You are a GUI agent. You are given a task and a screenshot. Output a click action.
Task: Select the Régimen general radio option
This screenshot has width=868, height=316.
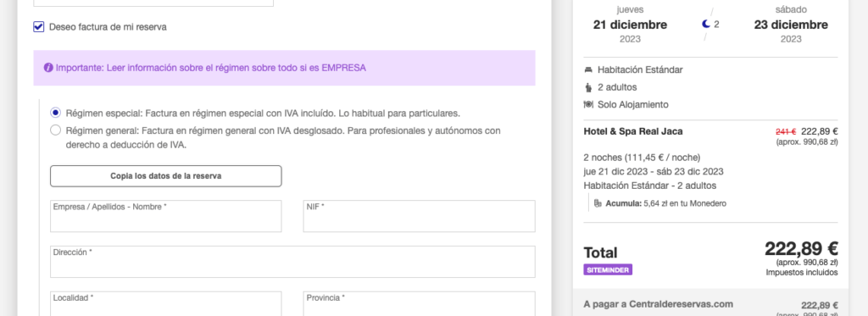coord(55,130)
